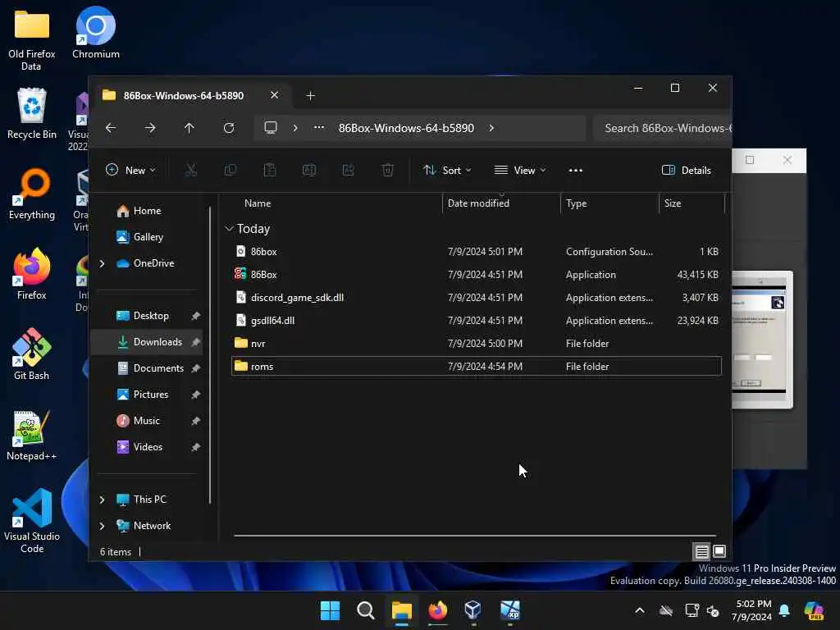Expand the Network tree node
840x630 pixels.
tap(102, 526)
